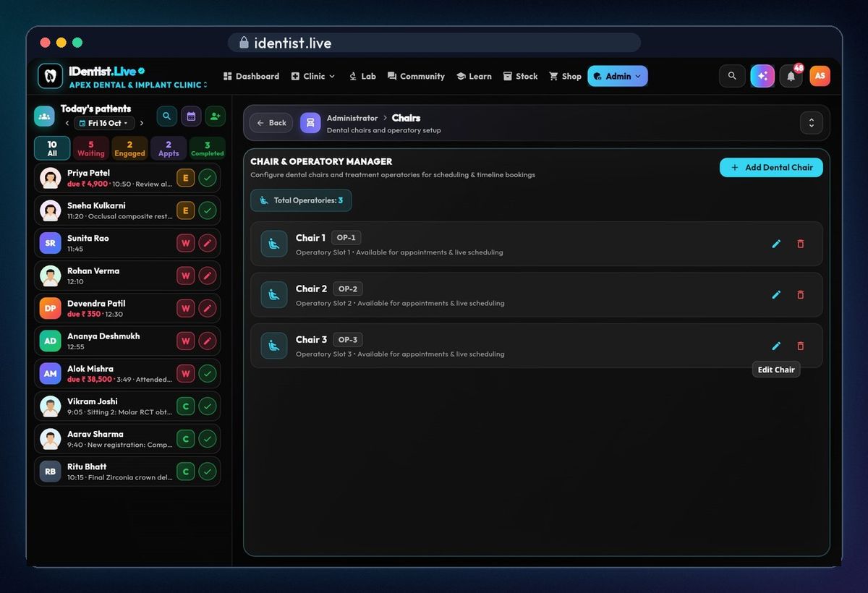Open the calendar icon in patients panel
The image size is (868, 593).
coord(191,116)
